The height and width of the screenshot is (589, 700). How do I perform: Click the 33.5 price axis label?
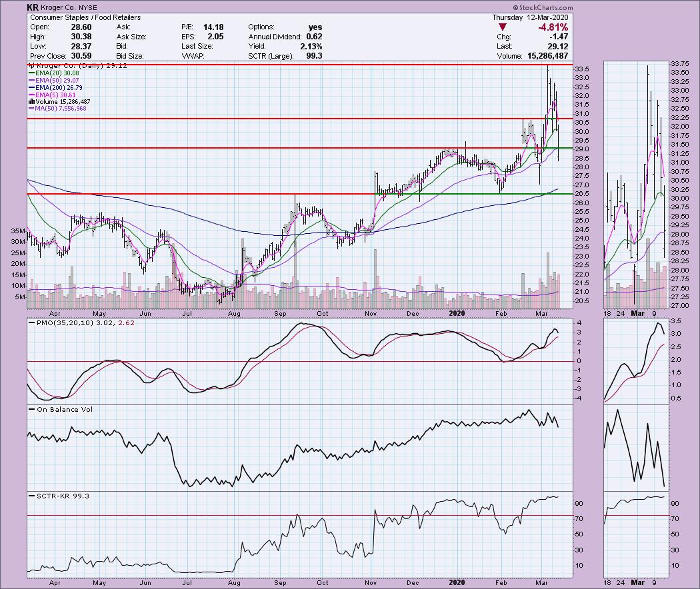(x=582, y=69)
